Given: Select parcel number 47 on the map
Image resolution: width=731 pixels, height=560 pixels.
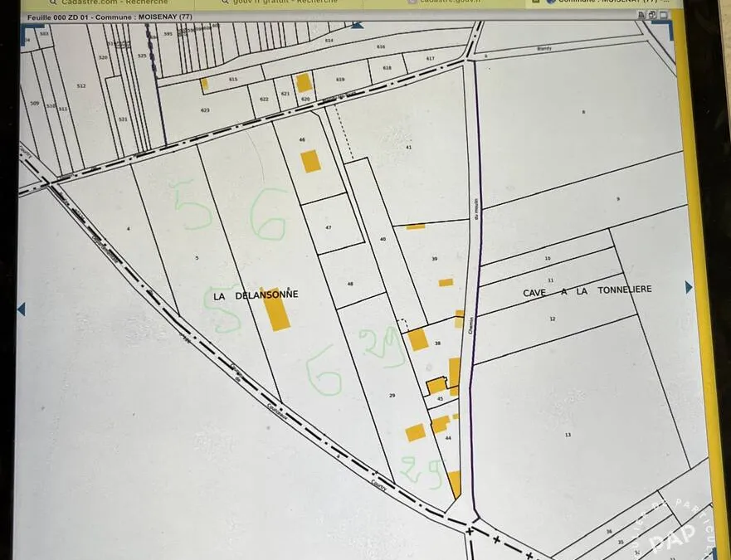Looking at the screenshot, I should (329, 227).
